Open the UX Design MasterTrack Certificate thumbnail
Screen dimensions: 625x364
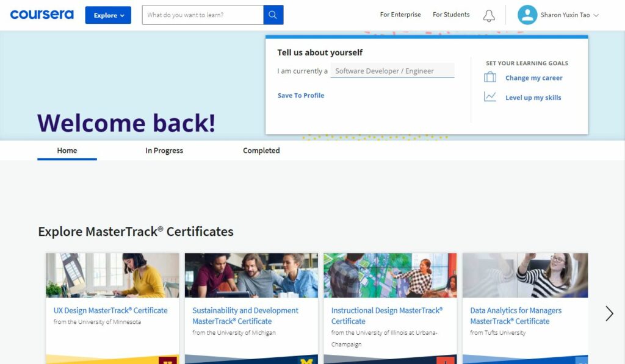pyautogui.click(x=112, y=275)
